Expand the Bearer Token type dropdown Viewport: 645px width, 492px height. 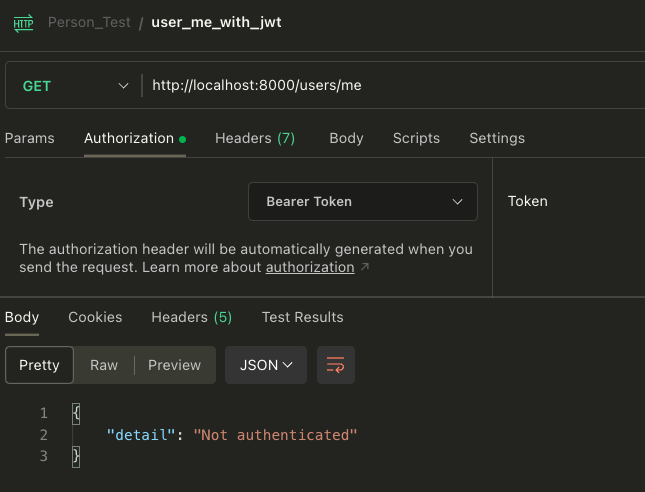(x=363, y=201)
